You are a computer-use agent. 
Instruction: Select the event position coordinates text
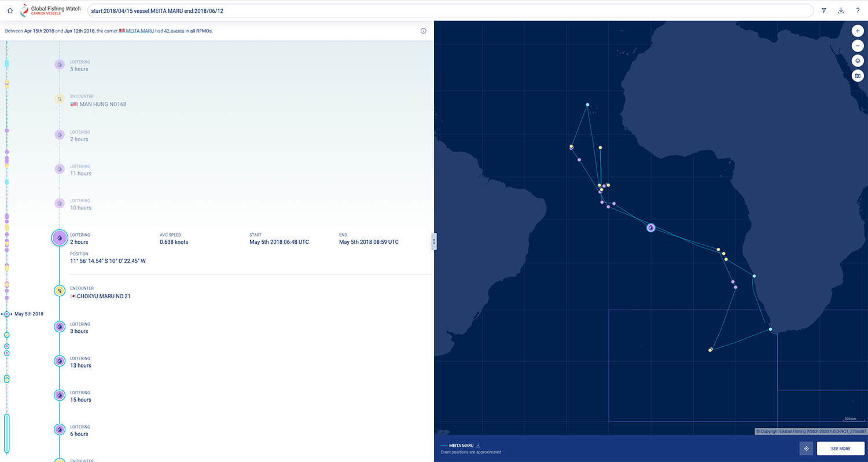pyautogui.click(x=108, y=261)
